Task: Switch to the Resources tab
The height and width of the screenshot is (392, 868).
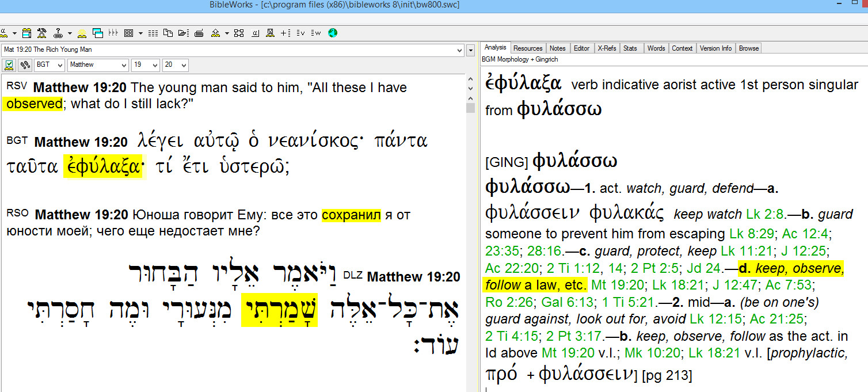Action: click(x=528, y=48)
